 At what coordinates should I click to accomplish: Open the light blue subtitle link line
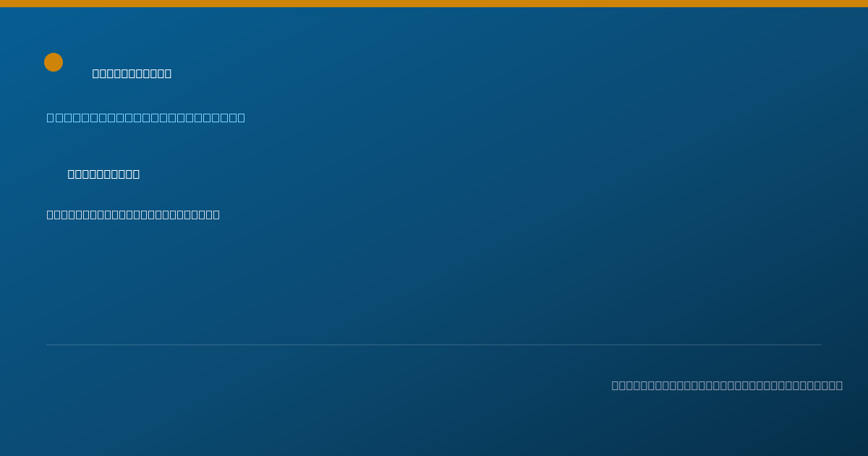[x=146, y=117]
